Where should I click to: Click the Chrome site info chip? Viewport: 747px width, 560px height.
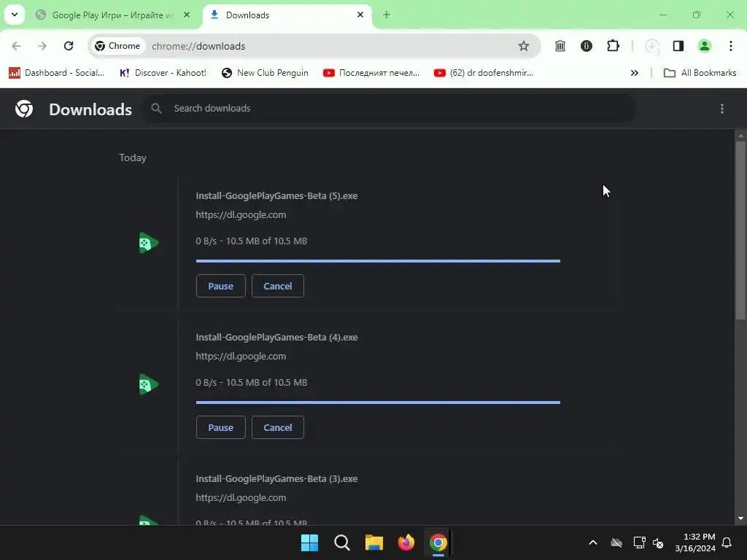117,46
